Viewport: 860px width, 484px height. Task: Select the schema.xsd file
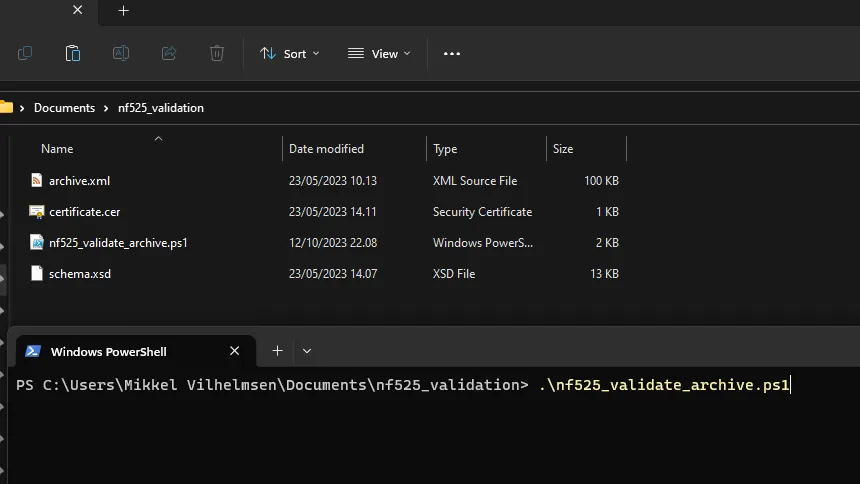[x=80, y=273]
